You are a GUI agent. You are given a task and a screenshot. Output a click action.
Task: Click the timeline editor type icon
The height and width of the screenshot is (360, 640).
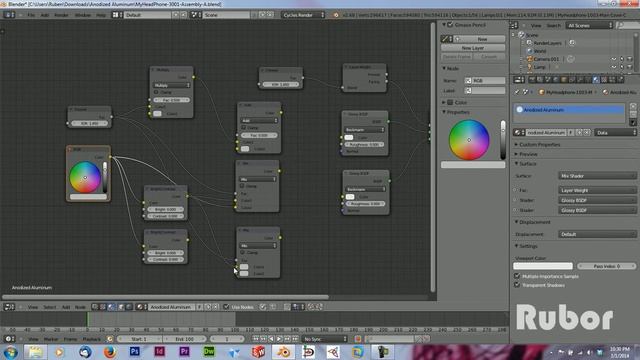9,339
